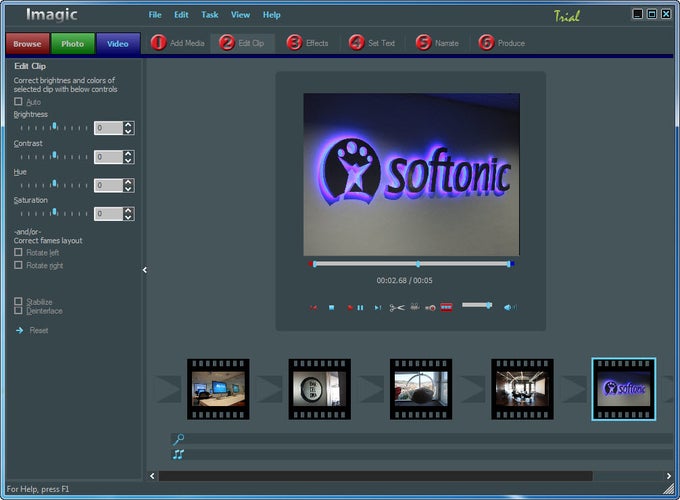Increase Brightness with the up stepper arrow

pyautogui.click(x=128, y=125)
